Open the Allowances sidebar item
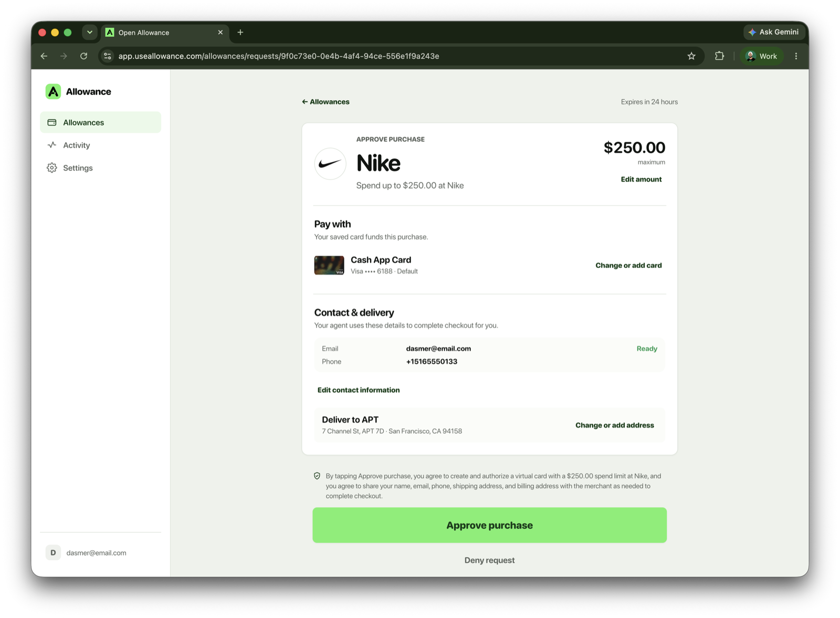Viewport: 840px width, 618px height. click(100, 122)
